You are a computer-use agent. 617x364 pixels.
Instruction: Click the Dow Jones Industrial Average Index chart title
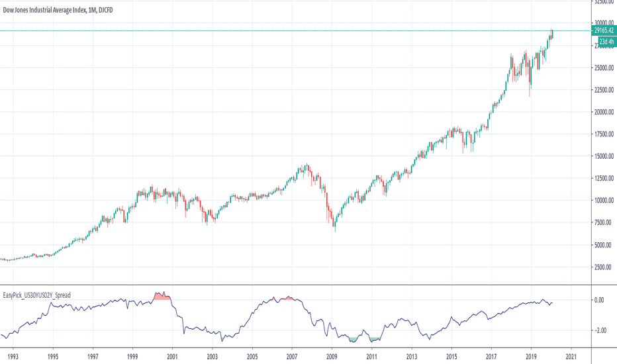(x=58, y=10)
